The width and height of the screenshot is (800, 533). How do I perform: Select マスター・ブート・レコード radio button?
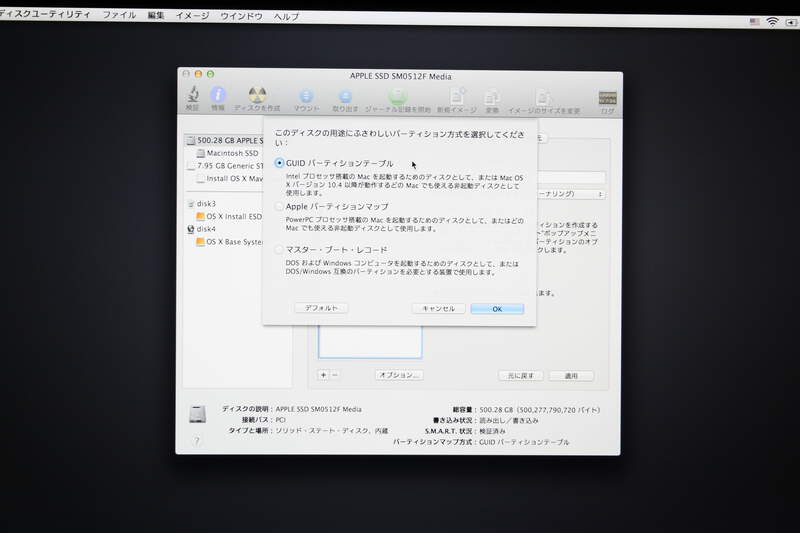[279, 249]
